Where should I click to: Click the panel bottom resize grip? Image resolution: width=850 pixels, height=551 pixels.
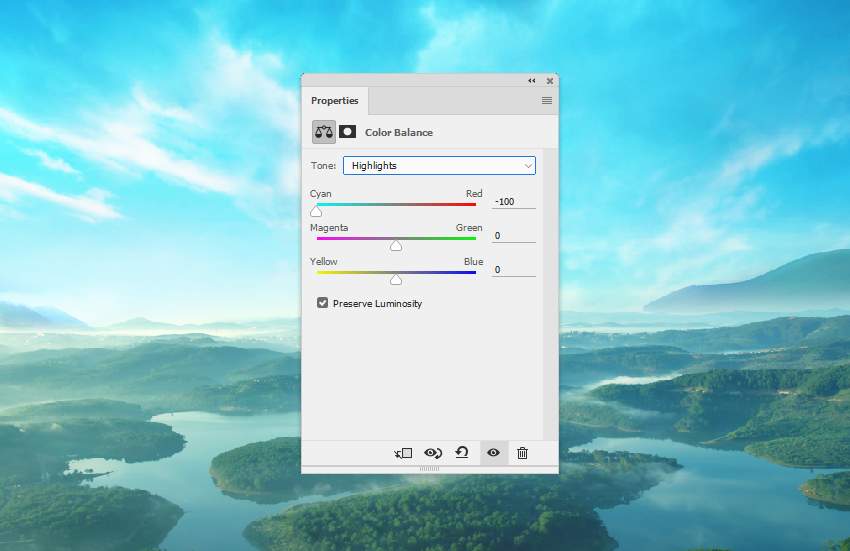[429, 469]
